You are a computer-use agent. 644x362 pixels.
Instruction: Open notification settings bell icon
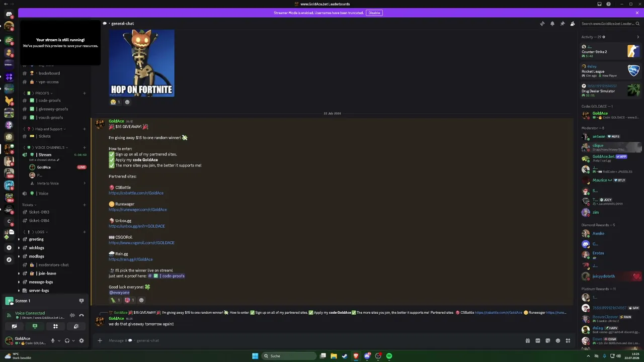[552, 24]
